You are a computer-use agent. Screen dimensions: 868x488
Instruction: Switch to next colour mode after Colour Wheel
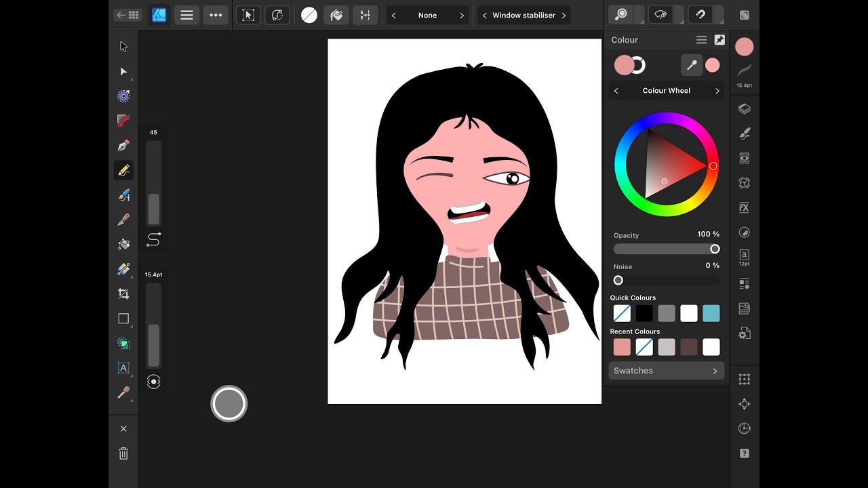717,91
